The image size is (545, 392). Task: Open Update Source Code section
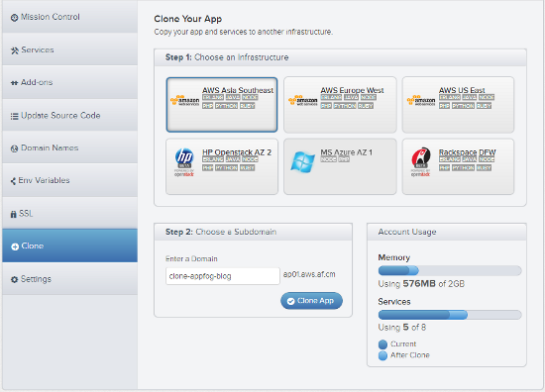(x=70, y=115)
